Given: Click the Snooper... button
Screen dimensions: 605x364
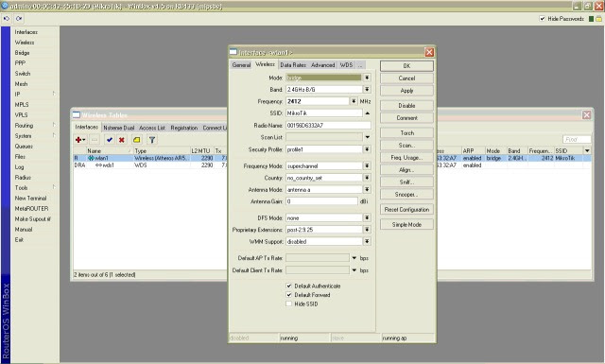Looking at the screenshot, I should tap(406, 195).
